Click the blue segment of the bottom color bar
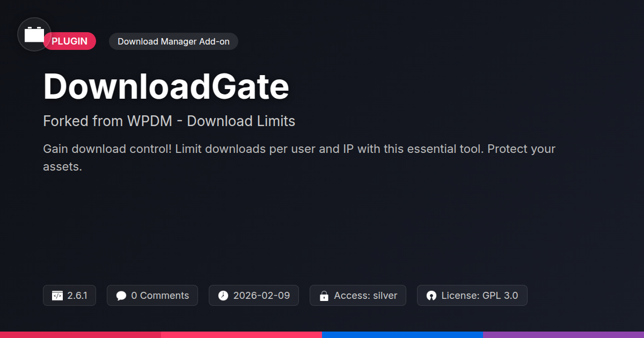Viewport: 644px width, 338px height. pyautogui.click(x=402, y=335)
